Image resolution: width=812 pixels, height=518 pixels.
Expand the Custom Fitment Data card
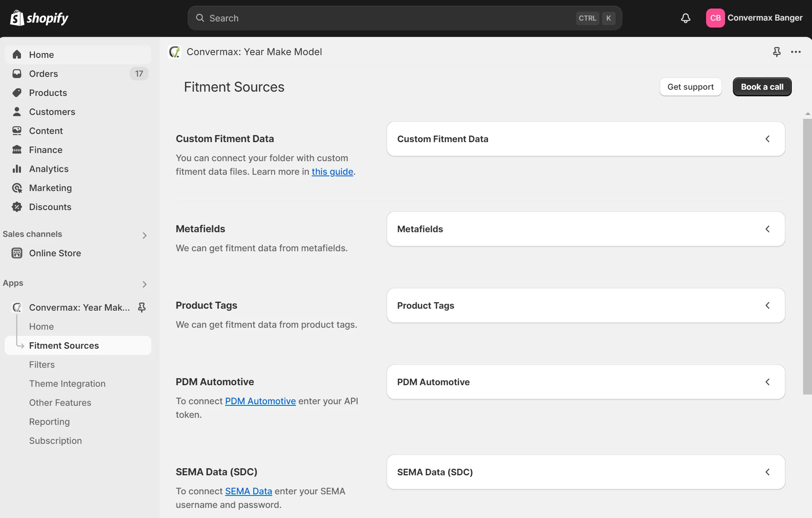click(x=767, y=139)
